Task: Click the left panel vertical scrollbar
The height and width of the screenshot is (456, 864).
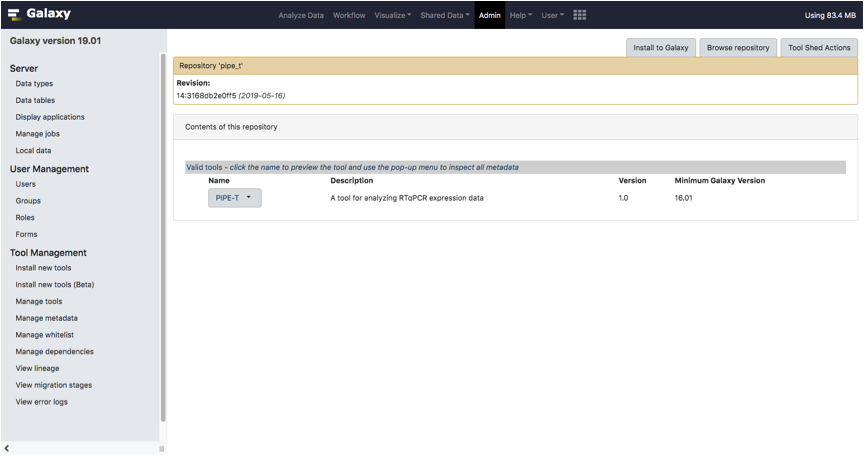Action: (163, 237)
